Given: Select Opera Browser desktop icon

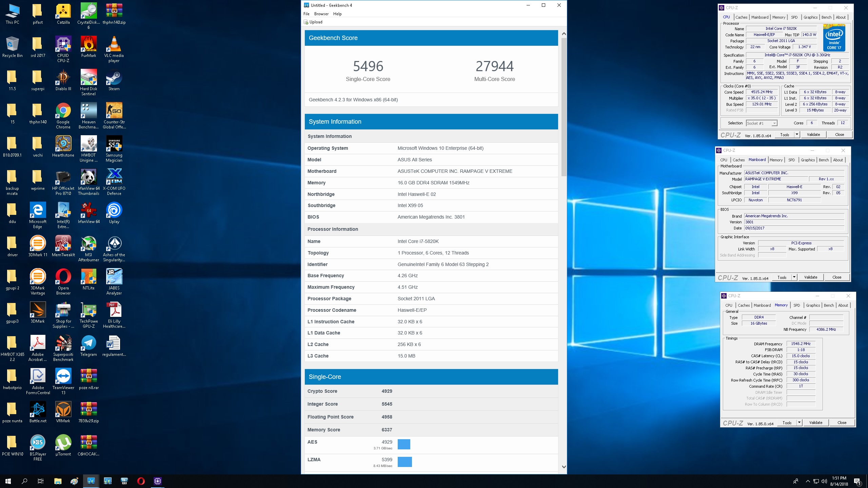Looking at the screenshot, I should tap(63, 282).
